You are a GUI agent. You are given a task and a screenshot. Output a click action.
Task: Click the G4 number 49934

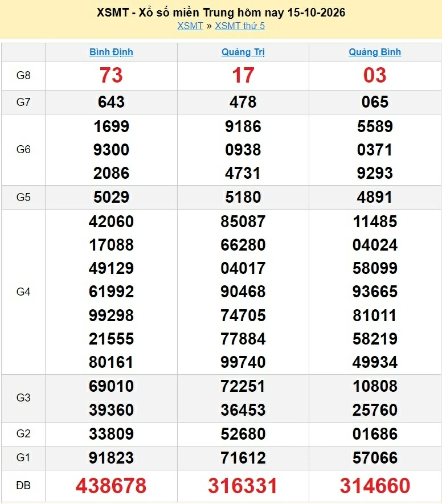(x=375, y=363)
